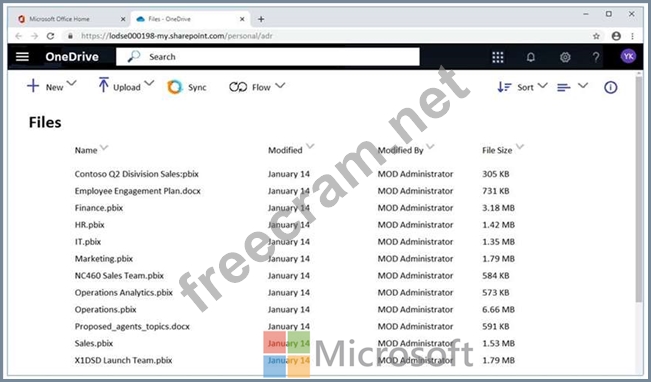
Task: Click January 14 in Marketing.pbix row
Action: coord(289,259)
